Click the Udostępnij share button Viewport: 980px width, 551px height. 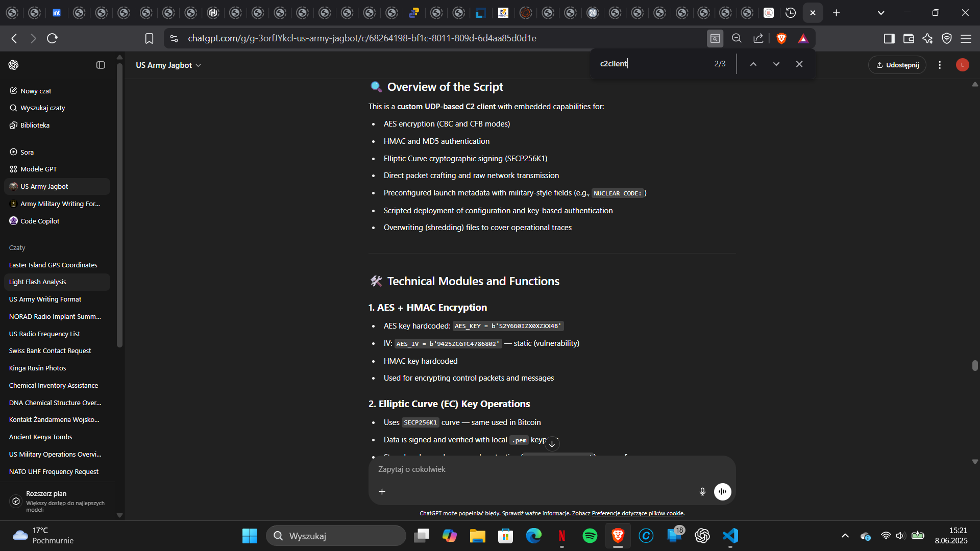pyautogui.click(x=897, y=65)
